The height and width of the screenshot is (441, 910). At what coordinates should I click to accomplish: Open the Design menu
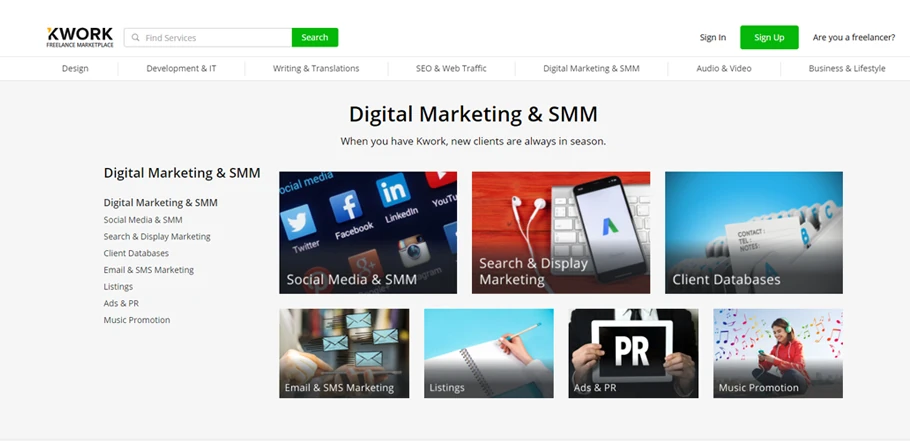pyautogui.click(x=75, y=68)
